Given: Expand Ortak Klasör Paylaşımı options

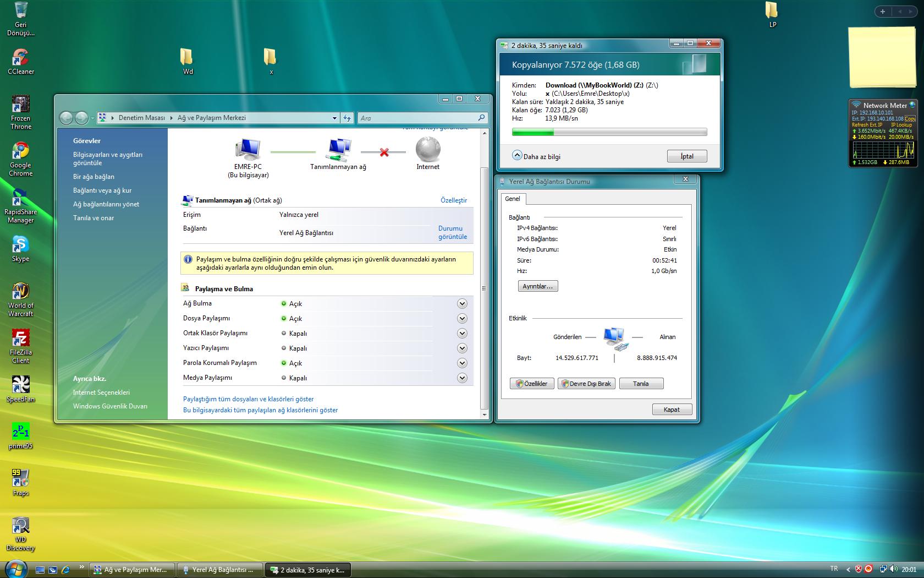Looking at the screenshot, I should pyautogui.click(x=462, y=334).
